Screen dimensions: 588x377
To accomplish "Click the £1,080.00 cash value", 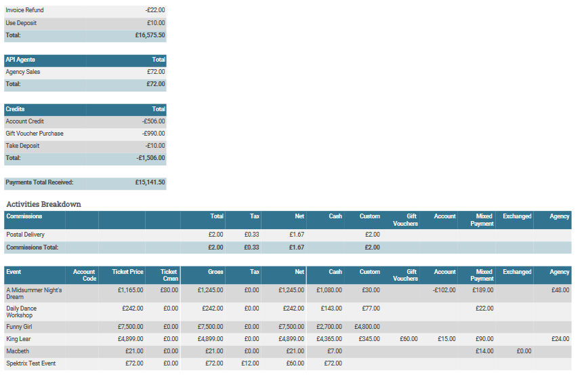I will [329, 290].
